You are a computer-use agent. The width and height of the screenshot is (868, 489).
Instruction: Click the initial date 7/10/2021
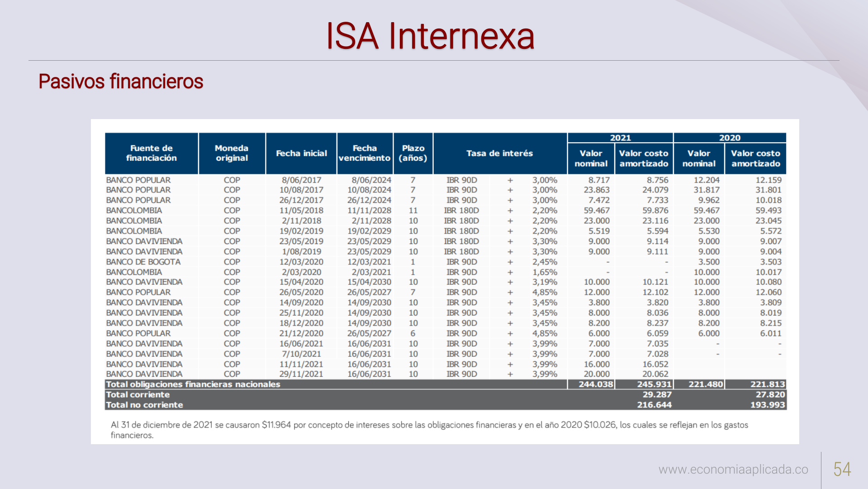tap(301, 354)
